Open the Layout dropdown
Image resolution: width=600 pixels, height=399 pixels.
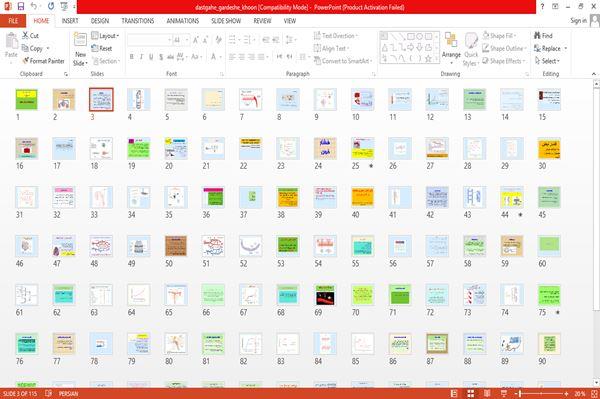pyautogui.click(x=106, y=36)
